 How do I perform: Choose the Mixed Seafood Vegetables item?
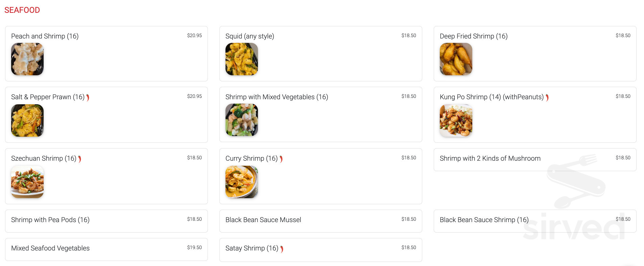50,248
